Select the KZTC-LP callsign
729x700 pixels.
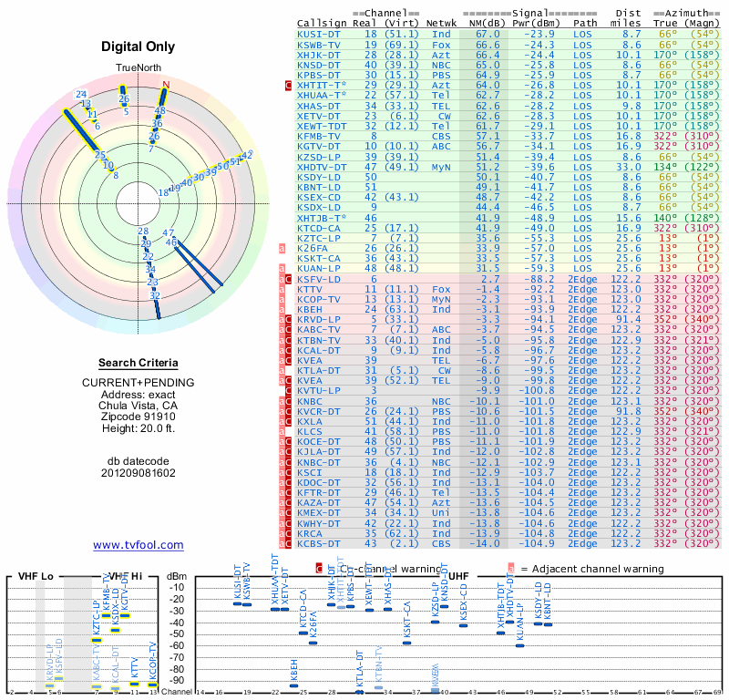click(318, 238)
